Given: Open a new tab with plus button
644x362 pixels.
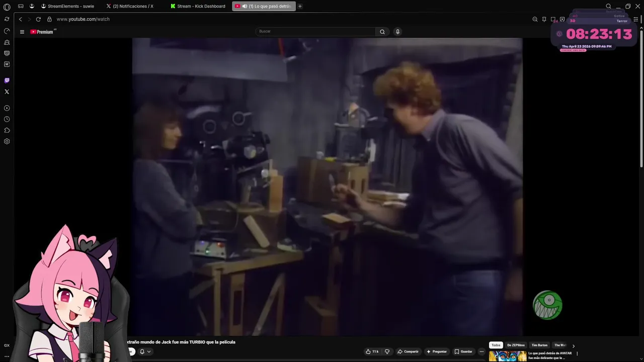Looking at the screenshot, I should click(300, 6).
